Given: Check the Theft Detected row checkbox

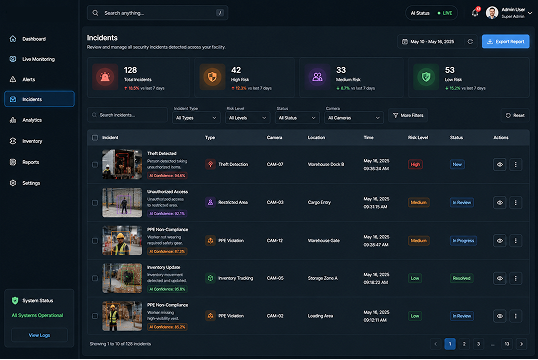Looking at the screenshot, I should click(x=95, y=165).
